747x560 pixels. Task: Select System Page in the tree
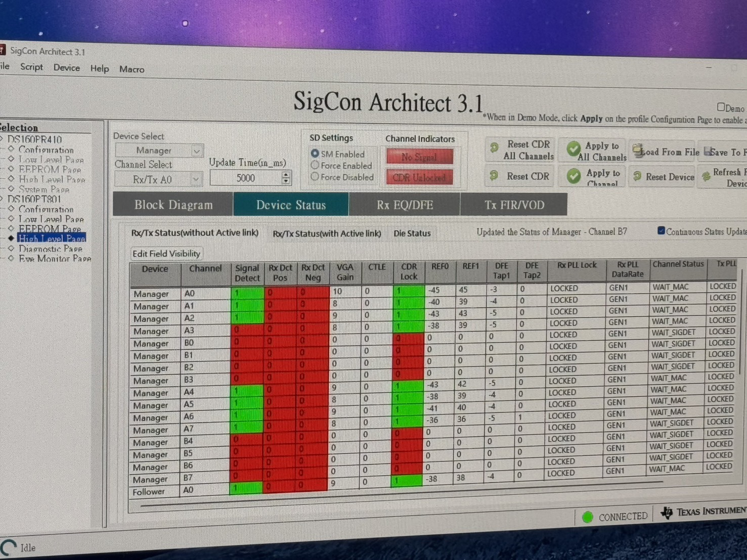tap(43, 189)
